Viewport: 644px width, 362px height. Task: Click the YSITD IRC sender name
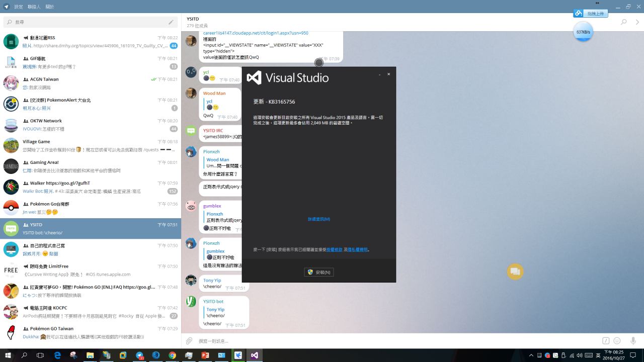pyautogui.click(x=213, y=131)
